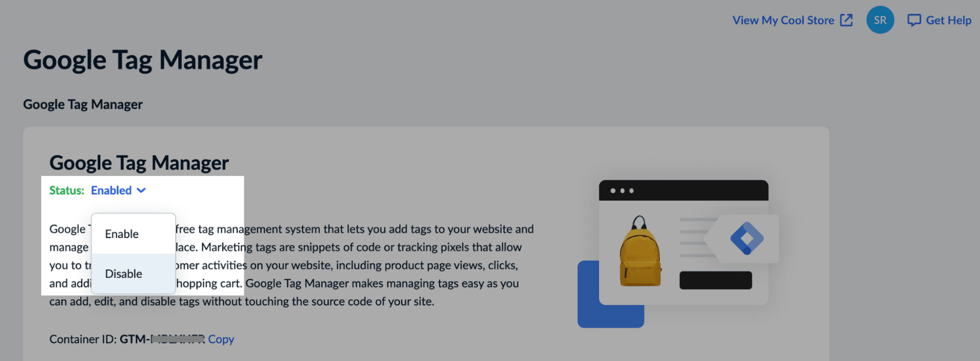The width and height of the screenshot is (980, 361).
Task: Click the Status label
Action: point(66,190)
